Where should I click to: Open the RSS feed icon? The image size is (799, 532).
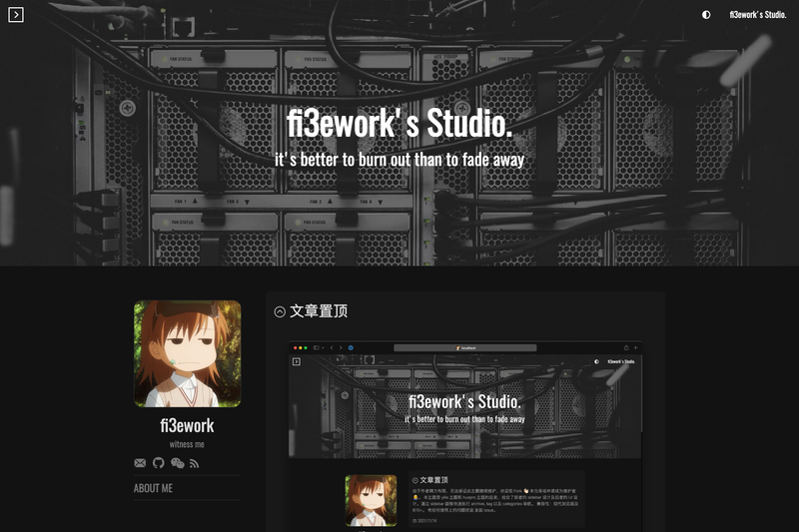(194, 463)
